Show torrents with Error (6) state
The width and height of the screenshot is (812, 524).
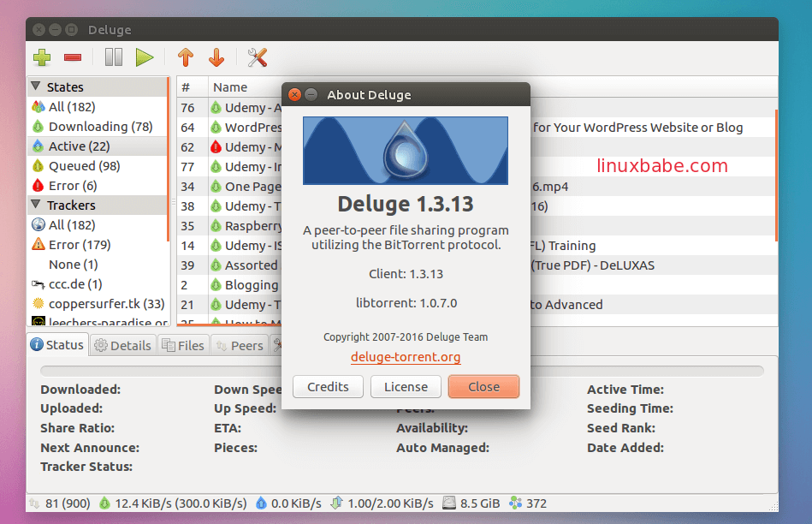[x=73, y=186]
